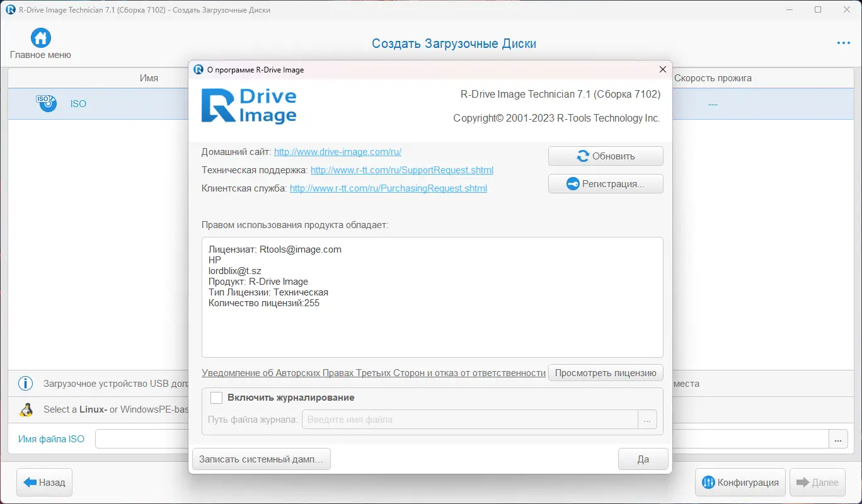Browse for log file with ellipsis button
This screenshot has width=862, height=504.
(647, 420)
